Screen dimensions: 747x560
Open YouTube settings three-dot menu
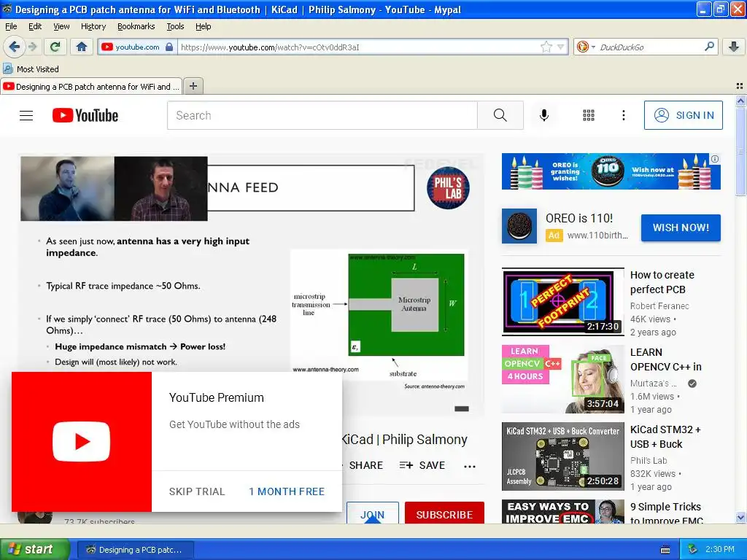623,115
